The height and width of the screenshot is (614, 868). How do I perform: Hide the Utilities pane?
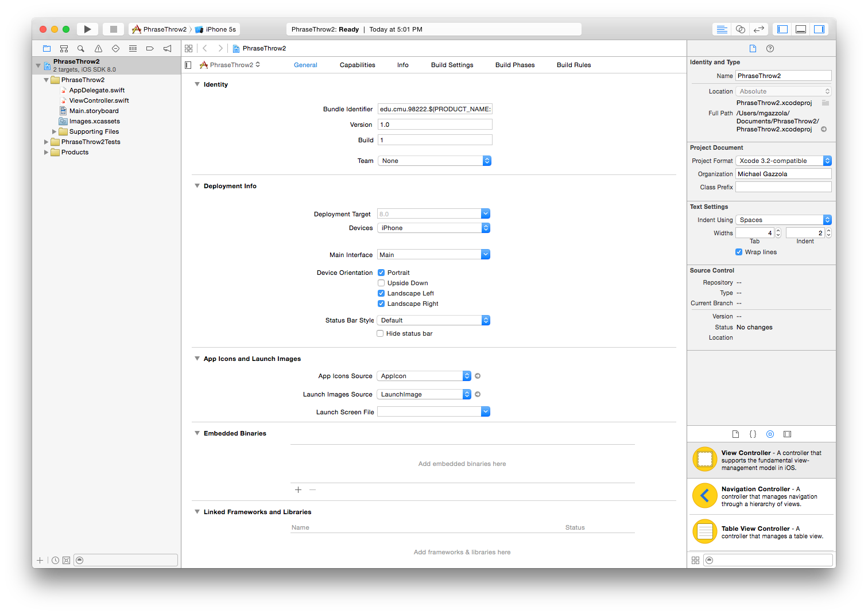(x=819, y=29)
